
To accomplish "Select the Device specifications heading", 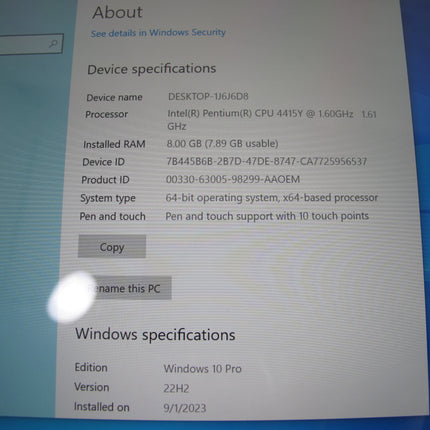I will (152, 69).
